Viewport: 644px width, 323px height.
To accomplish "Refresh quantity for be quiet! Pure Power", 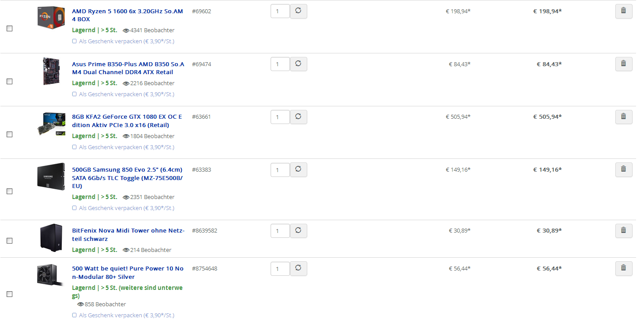I will coord(298,268).
